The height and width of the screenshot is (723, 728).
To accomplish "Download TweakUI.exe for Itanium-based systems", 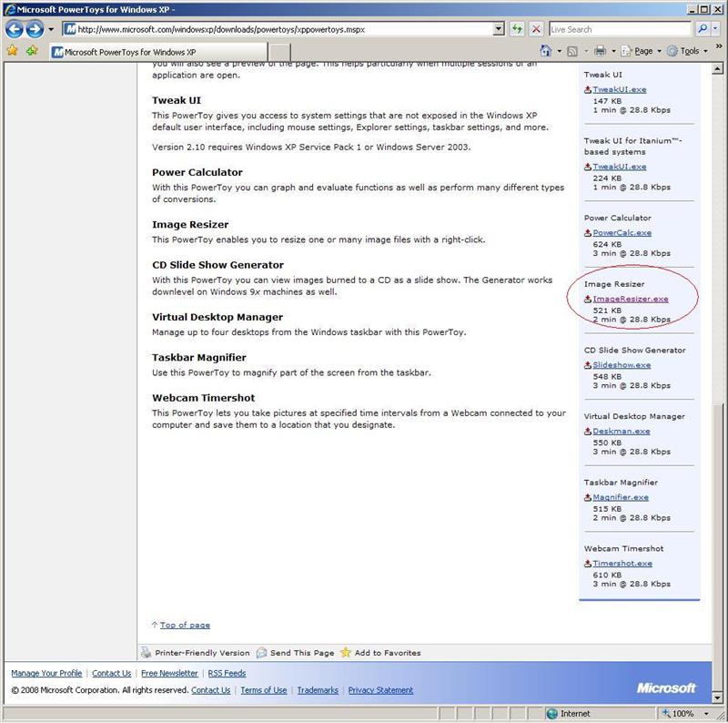I will tap(620, 167).
